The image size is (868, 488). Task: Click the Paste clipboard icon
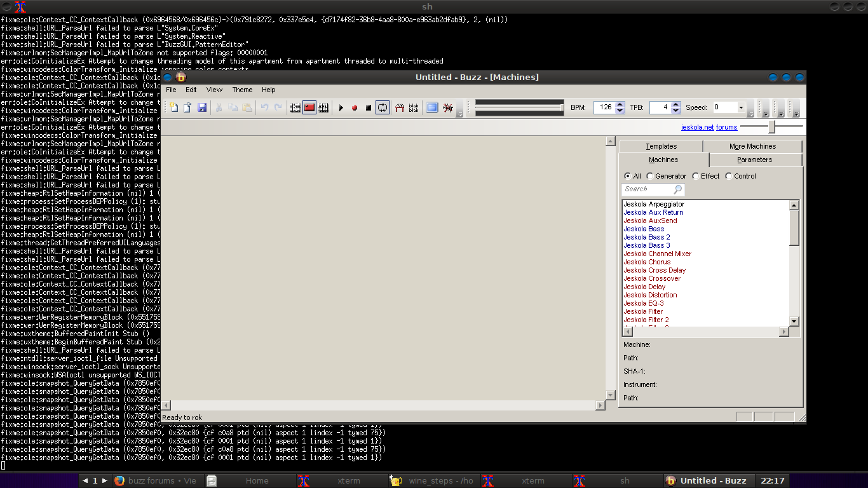pyautogui.click(x=247, y=107)
